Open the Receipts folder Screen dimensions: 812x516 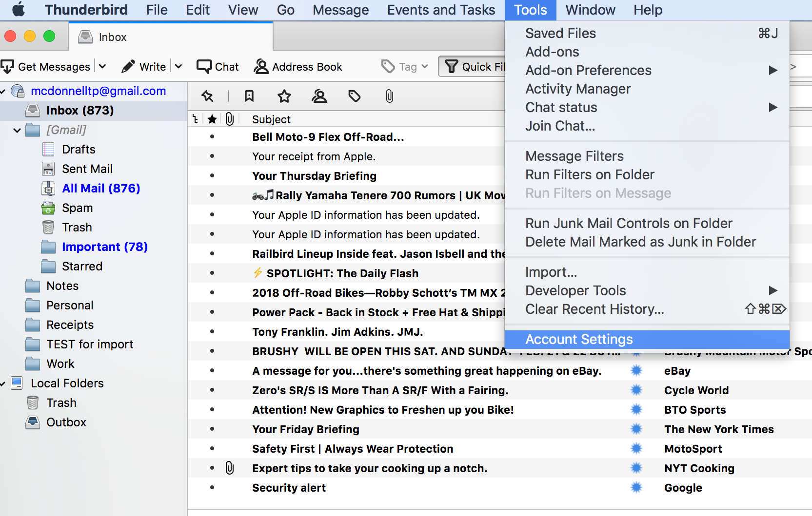70,325
